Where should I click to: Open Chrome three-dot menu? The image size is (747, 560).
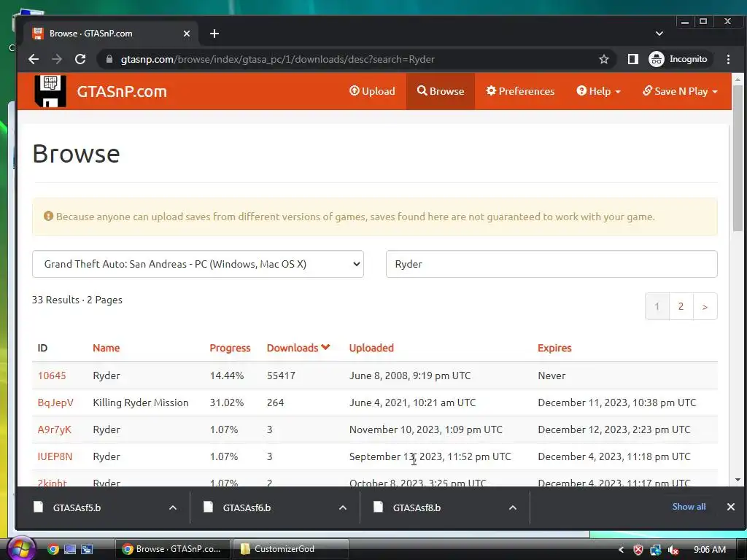(728, 59)
